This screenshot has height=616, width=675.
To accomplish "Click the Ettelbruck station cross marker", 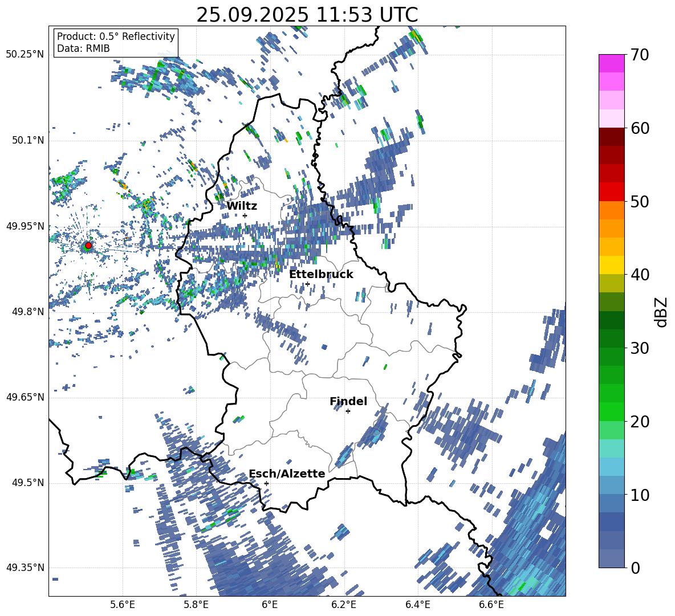I will (x=307, y=284).
